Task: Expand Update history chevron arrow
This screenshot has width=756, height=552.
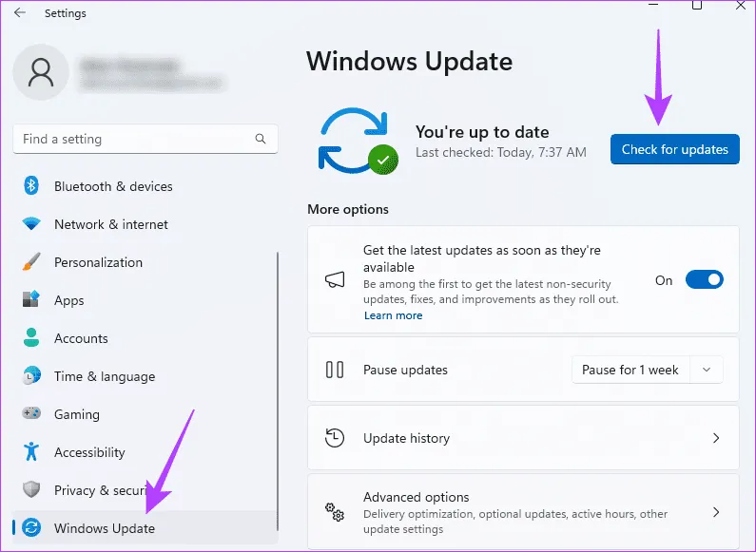Action: pos(716,438)
